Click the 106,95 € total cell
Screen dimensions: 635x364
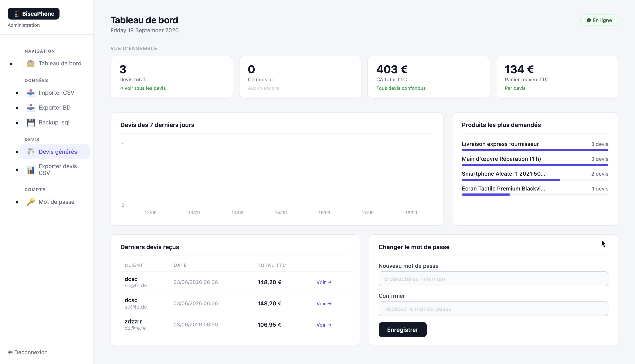pyautogui.click(x=269, y=325)
